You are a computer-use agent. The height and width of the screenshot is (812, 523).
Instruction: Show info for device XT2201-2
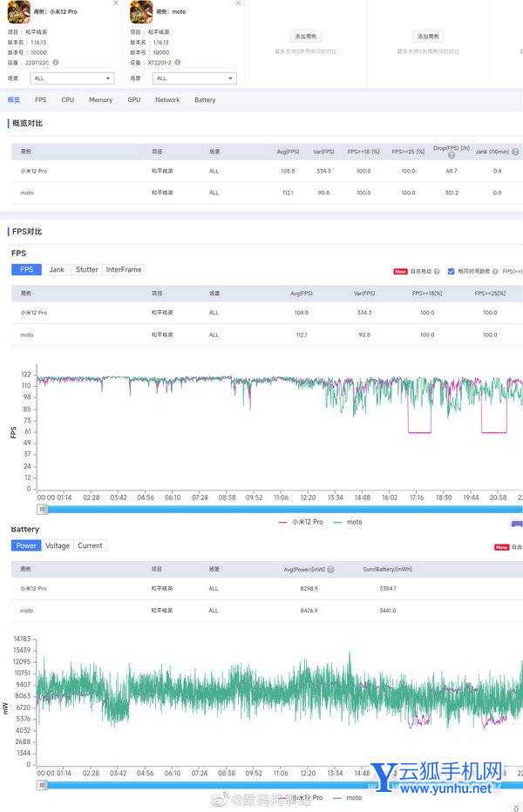tap(178, 62)
